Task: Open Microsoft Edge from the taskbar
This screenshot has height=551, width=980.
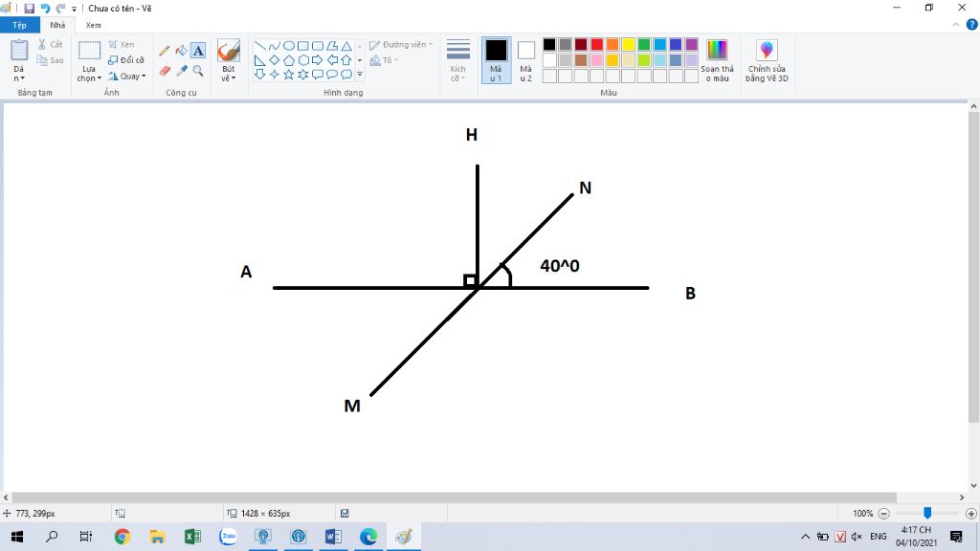Action: pos(368,537)
